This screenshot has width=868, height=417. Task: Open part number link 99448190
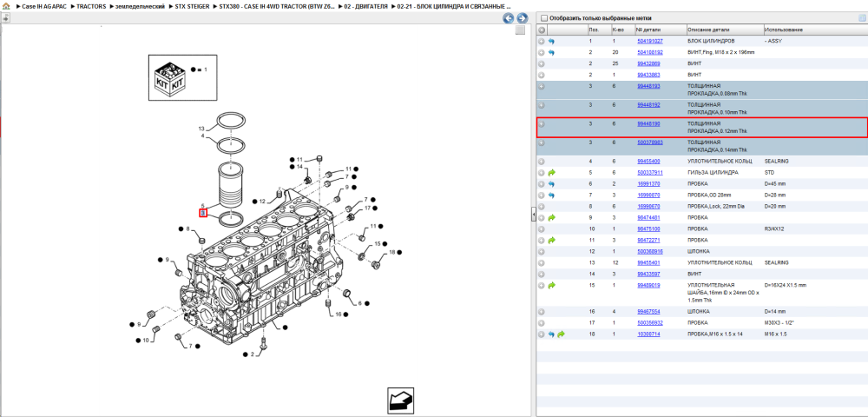648,124
